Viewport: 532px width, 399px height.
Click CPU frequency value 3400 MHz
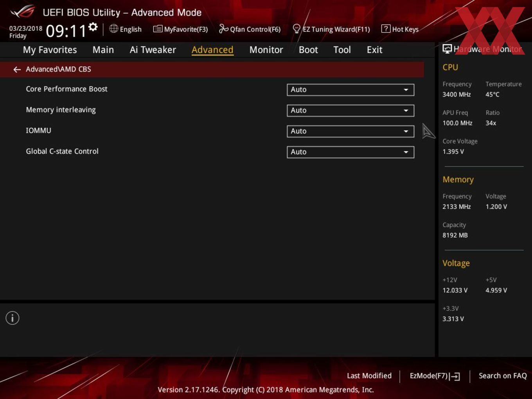(x=457, y=94)
